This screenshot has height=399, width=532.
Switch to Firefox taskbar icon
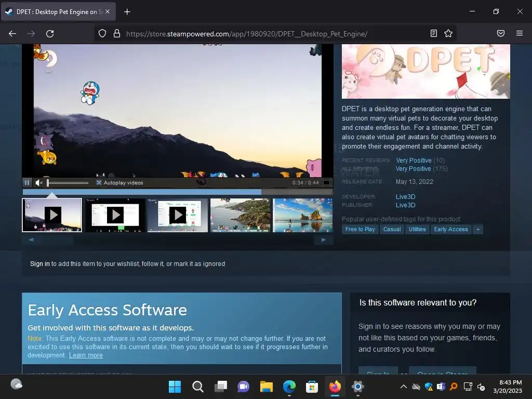(x=335, y=387)
